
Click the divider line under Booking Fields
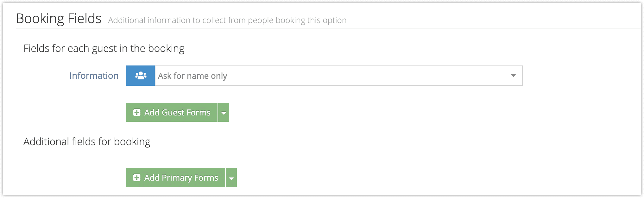click(x=328, y=28)
